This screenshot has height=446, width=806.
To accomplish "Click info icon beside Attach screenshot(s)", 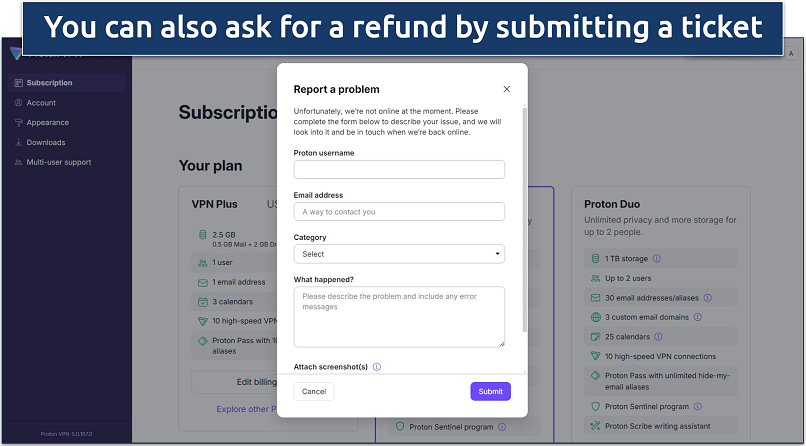I will point(377,367).
